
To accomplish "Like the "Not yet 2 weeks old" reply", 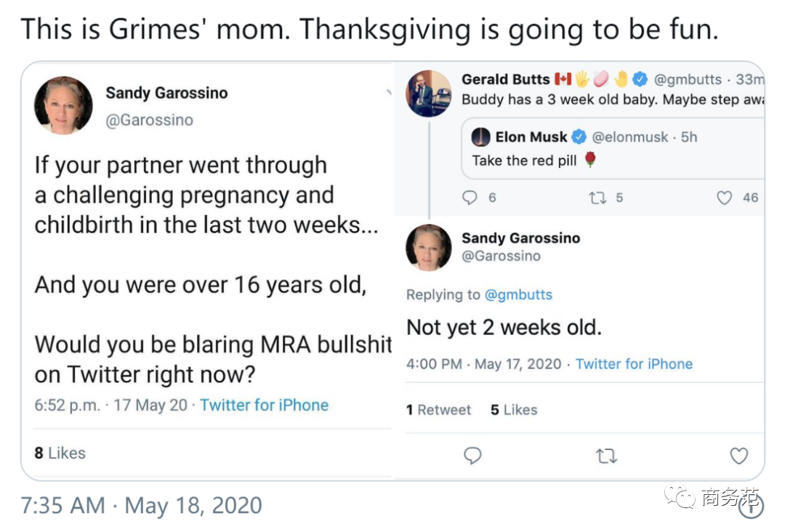I will click(x=738, y=456).
